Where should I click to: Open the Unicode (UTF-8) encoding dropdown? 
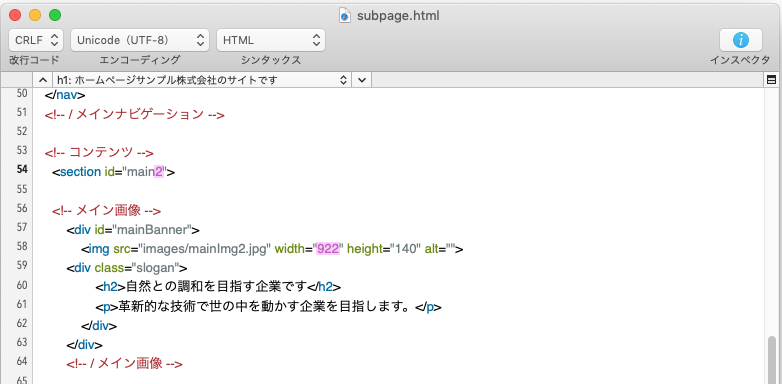(140, 40)
